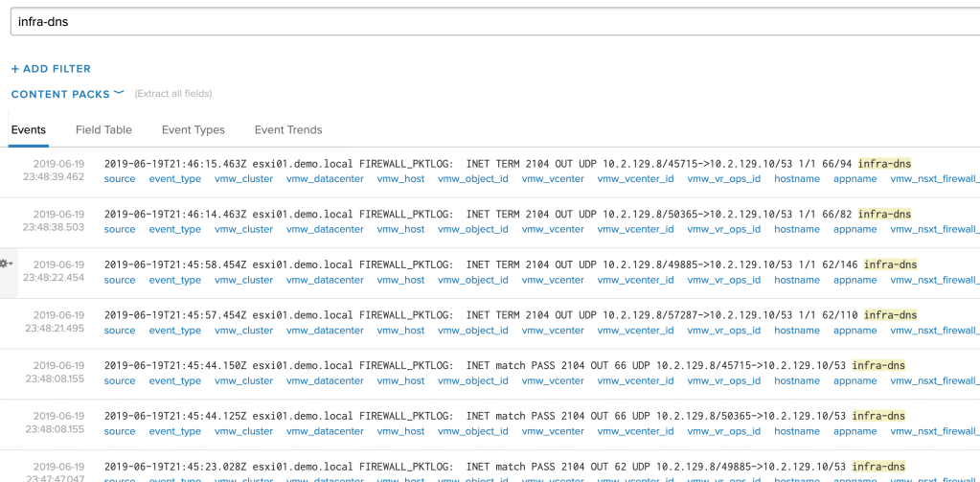
Task: Select the Event Types tab
Action: pos(193,130)
